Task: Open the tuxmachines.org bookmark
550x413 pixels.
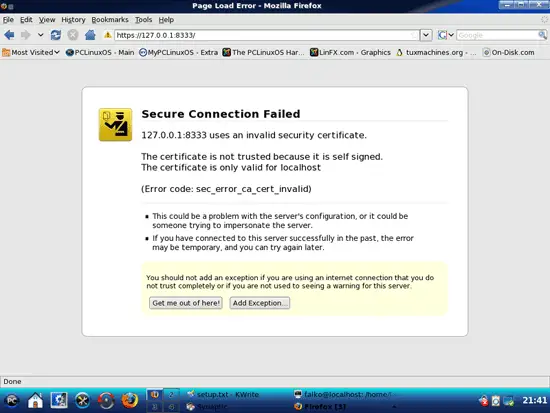Action: pyautogui.click(x=436, y=53)
